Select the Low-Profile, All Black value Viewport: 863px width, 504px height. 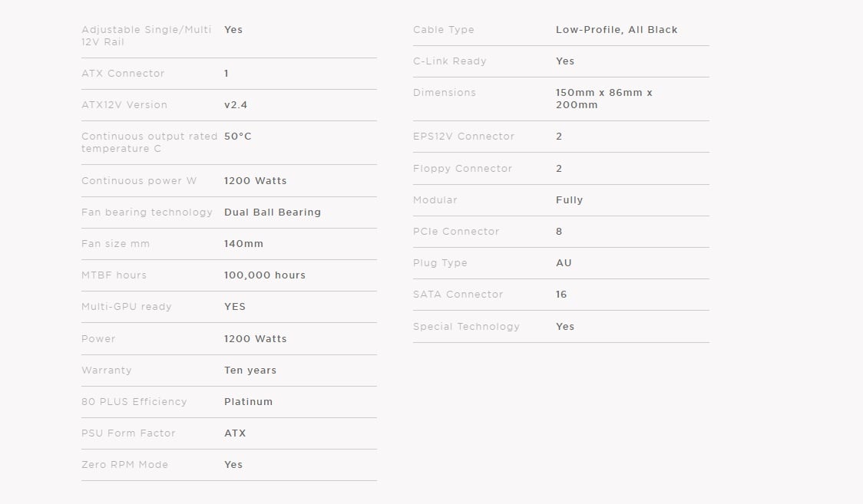click(x=617, y=30)
